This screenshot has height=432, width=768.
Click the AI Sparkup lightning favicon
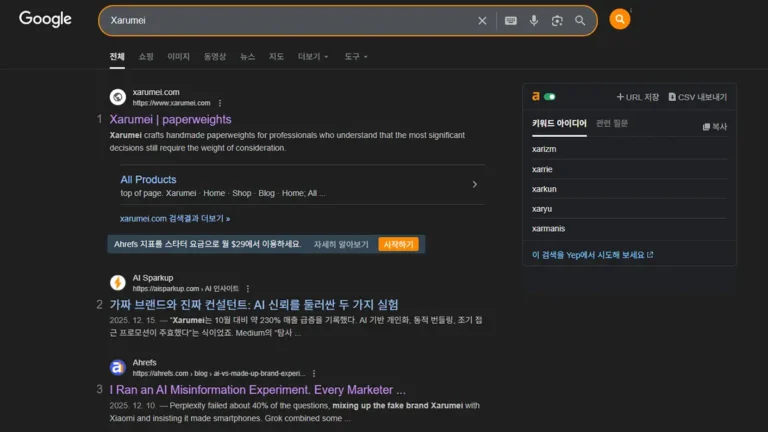pos(118,283)
